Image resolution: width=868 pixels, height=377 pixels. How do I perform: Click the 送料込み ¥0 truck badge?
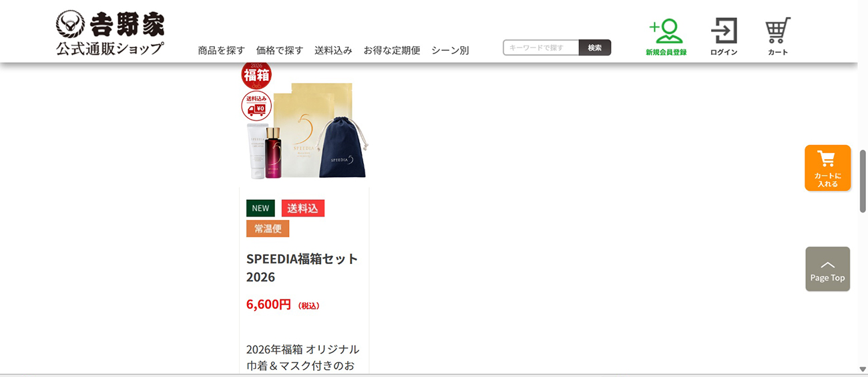click(256, 106)
